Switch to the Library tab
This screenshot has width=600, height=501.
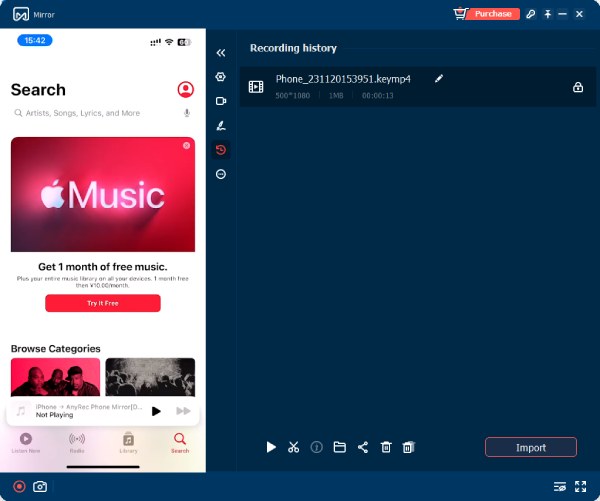[x=128, y=443]
